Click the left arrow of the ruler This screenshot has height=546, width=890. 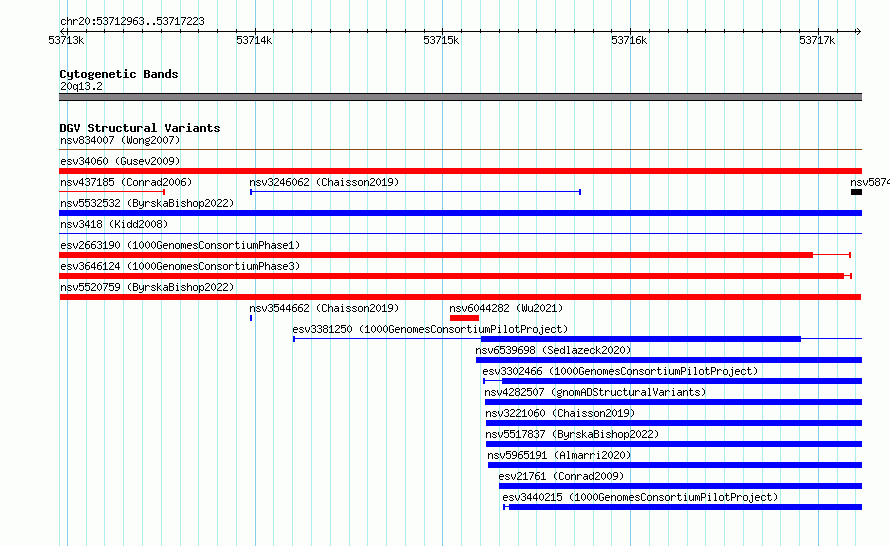pyautogui.click(x=63, y=31)
